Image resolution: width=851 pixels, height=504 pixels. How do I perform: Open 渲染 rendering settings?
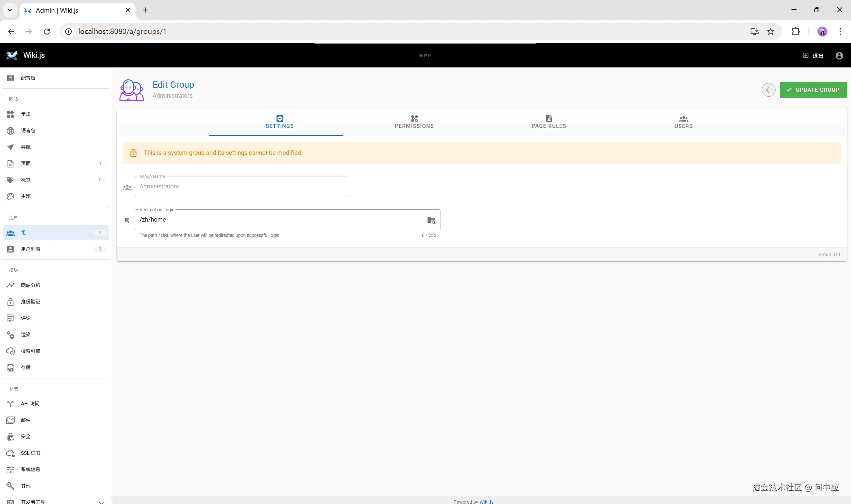click(x=26, y=335)
